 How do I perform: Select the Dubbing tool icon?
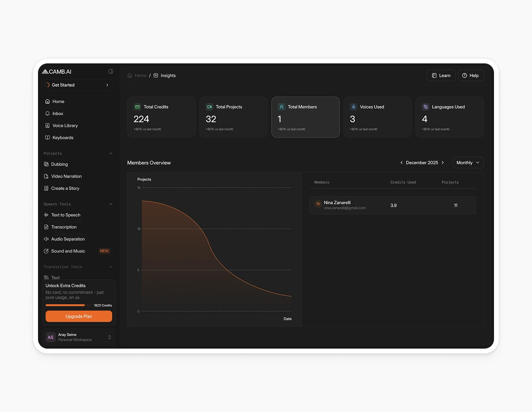click(47, 164)
